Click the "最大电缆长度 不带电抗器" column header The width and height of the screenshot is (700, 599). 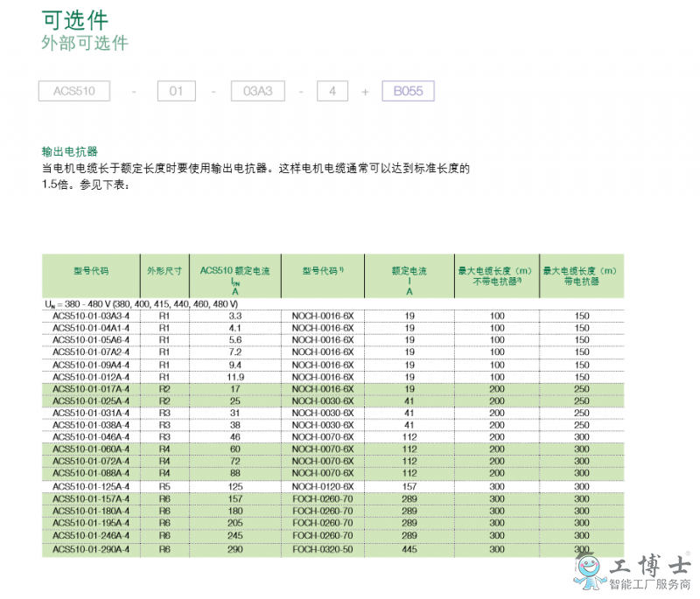[495, 276]
